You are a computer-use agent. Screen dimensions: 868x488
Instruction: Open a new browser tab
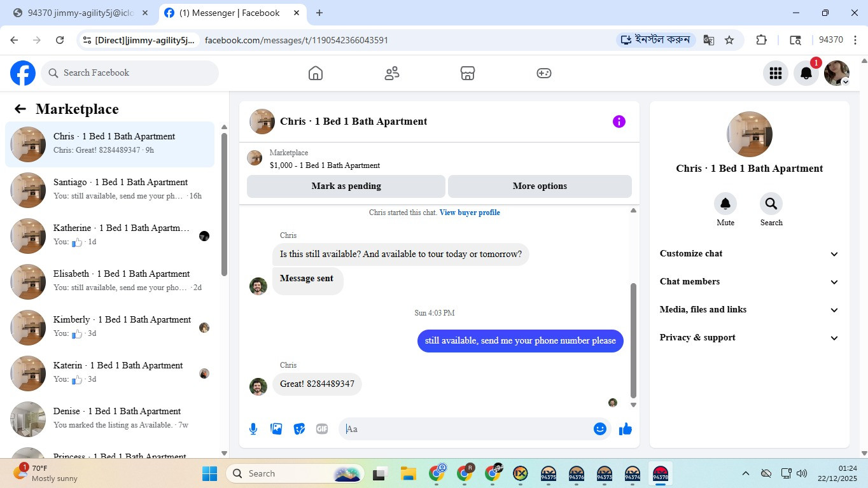click(x=319, y=13)
